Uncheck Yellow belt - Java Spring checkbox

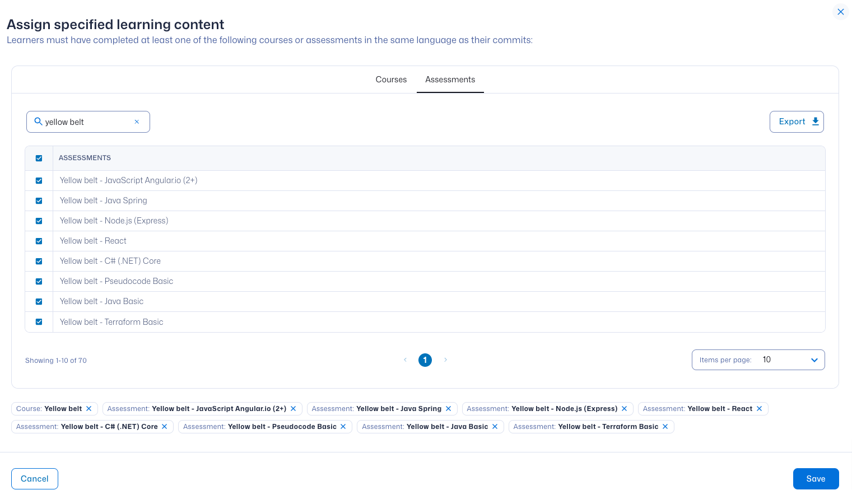[x=39, y=200]
